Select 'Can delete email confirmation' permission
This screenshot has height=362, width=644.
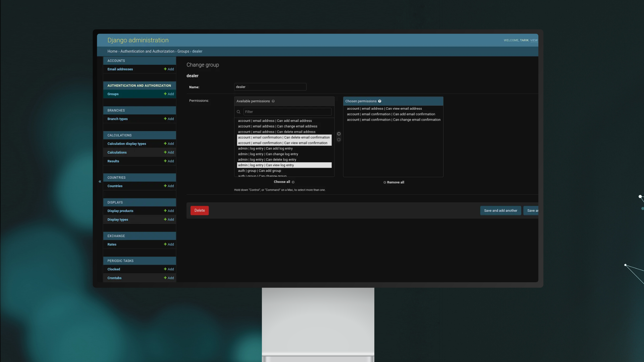(284, 137)
